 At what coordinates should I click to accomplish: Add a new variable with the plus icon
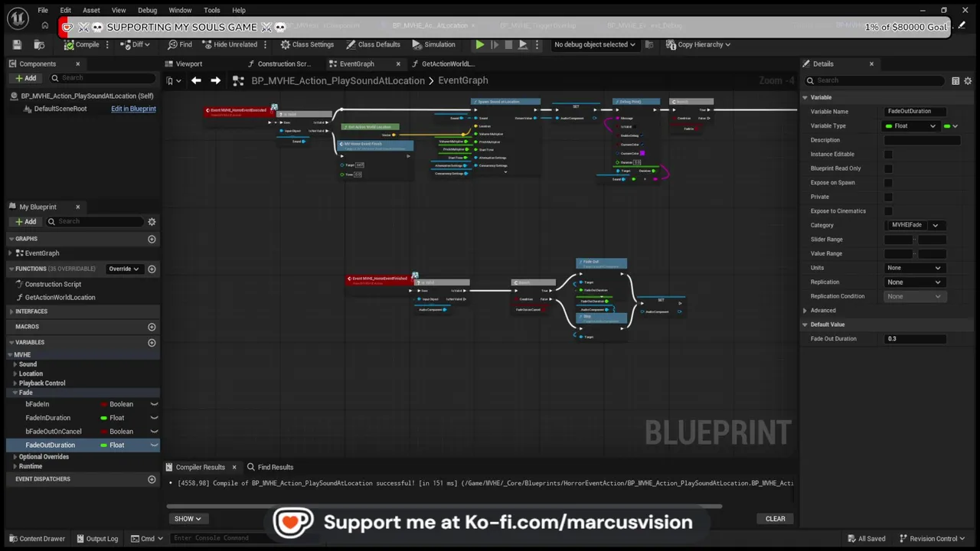point(152,342)
